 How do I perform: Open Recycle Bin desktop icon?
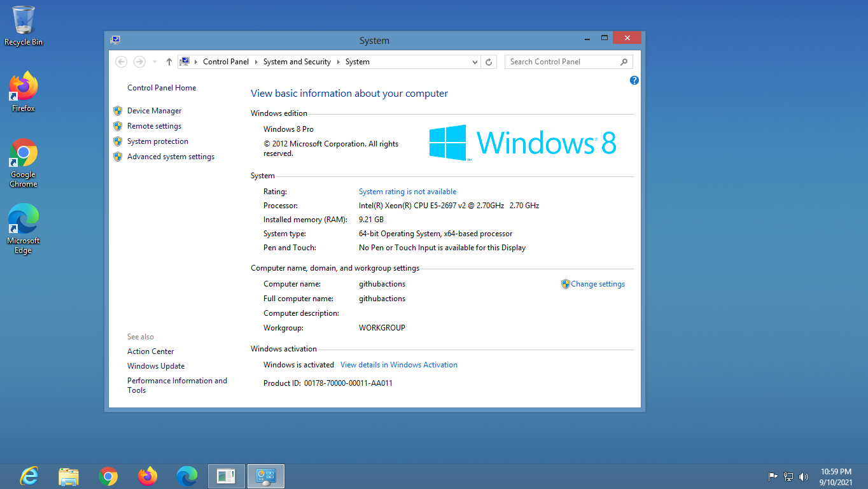tap(24, 25)
